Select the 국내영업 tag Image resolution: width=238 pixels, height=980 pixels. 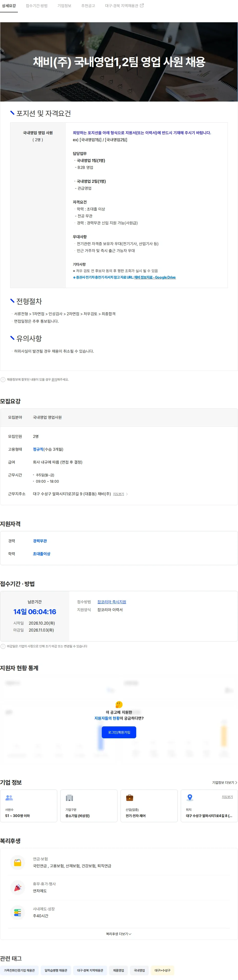[139, 971]
